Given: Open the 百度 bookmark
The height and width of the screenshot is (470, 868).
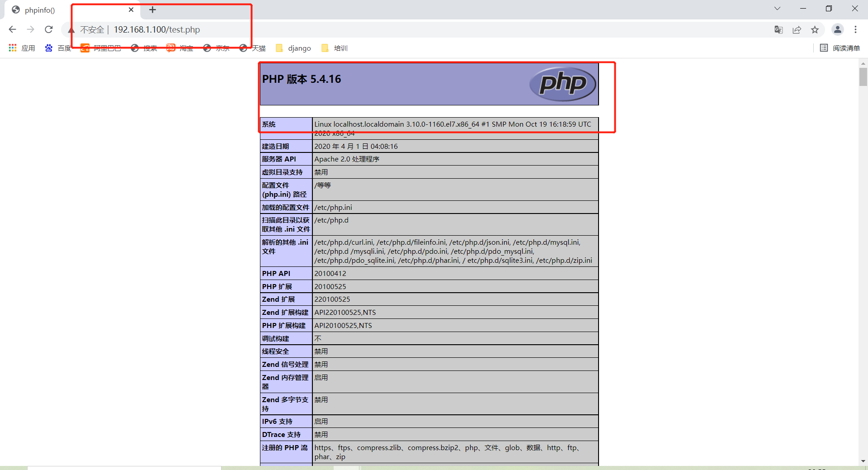Looking at the screenshot, I should click(x=58, y=48).
